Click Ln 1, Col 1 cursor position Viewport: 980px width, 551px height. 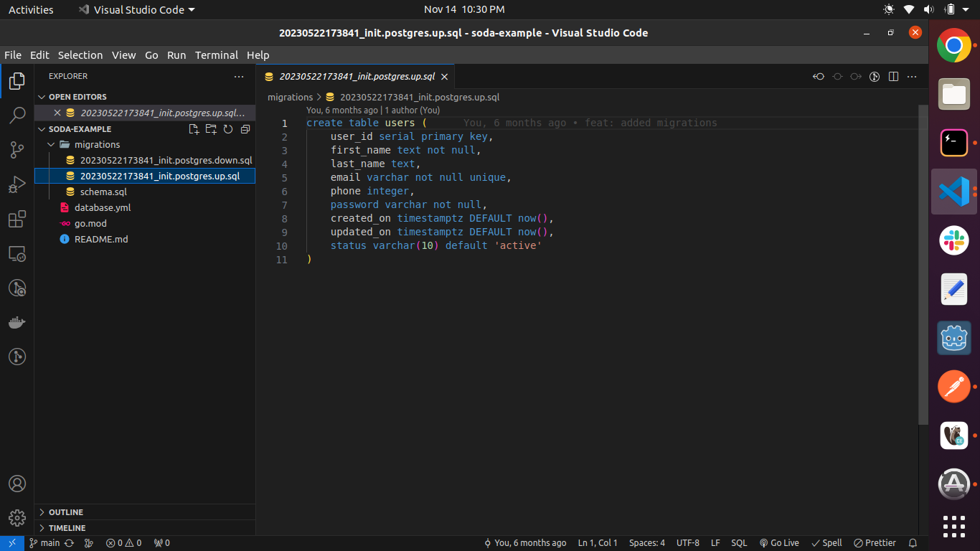598,543
